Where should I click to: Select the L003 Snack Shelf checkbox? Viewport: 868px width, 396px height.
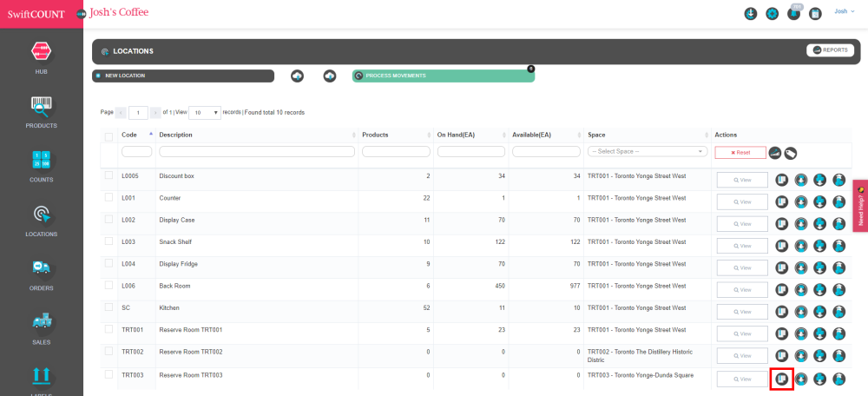(109, 241)
